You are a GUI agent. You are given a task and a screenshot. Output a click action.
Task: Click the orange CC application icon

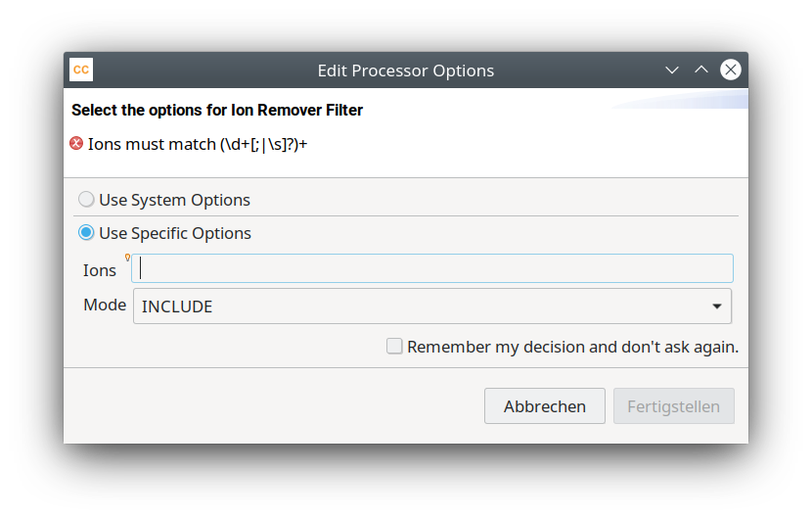(81, 70)
